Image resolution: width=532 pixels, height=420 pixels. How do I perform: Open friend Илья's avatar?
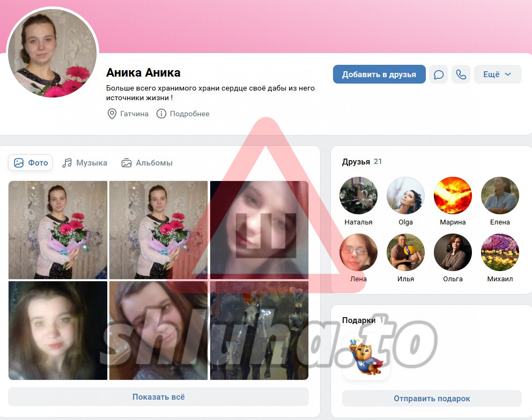click(x=405, y=253)
